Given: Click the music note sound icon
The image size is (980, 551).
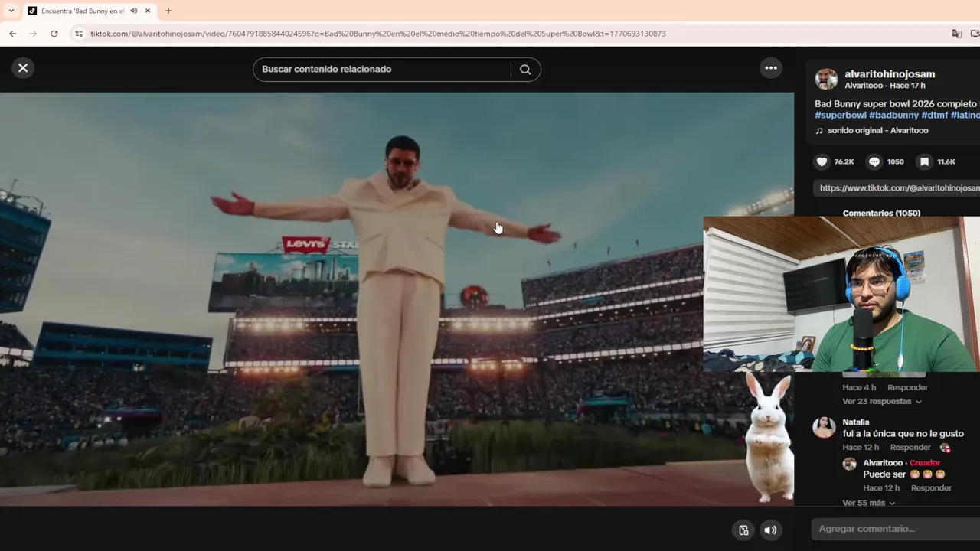Looking at the screenshot, I should [x=819, y=131].
